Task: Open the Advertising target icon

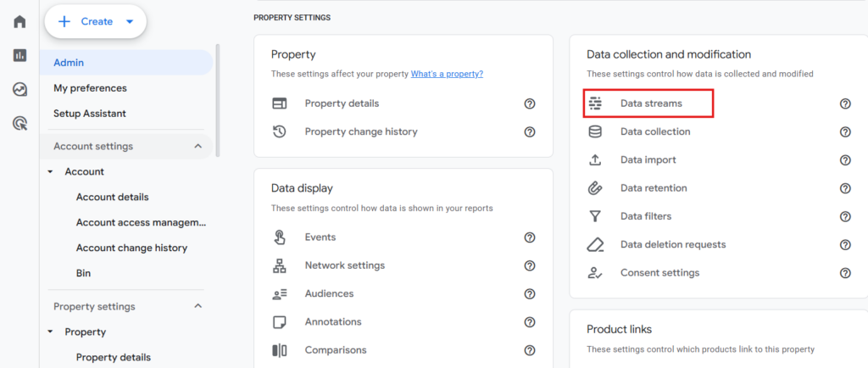Action: click(x=19, y=124)
